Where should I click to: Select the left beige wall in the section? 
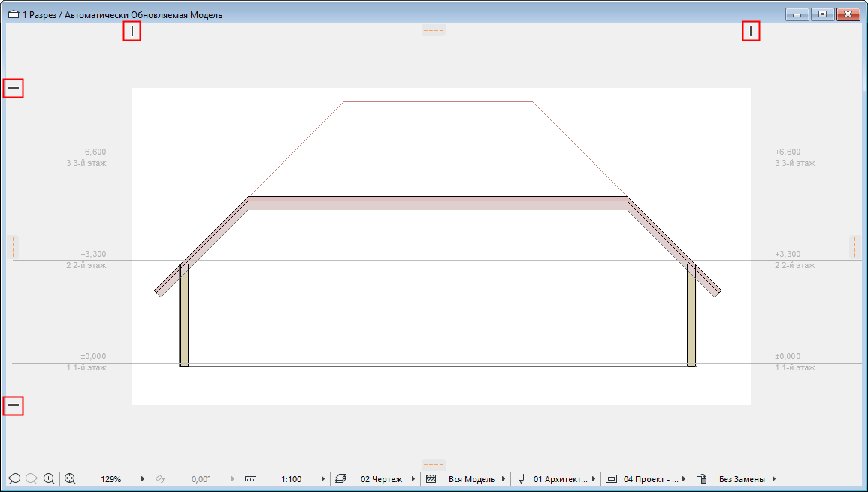tap(184, 315)
